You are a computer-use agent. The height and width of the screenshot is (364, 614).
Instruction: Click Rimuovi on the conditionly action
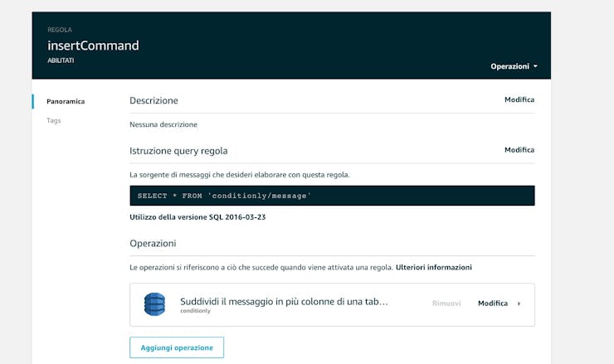tap(446, 303)
